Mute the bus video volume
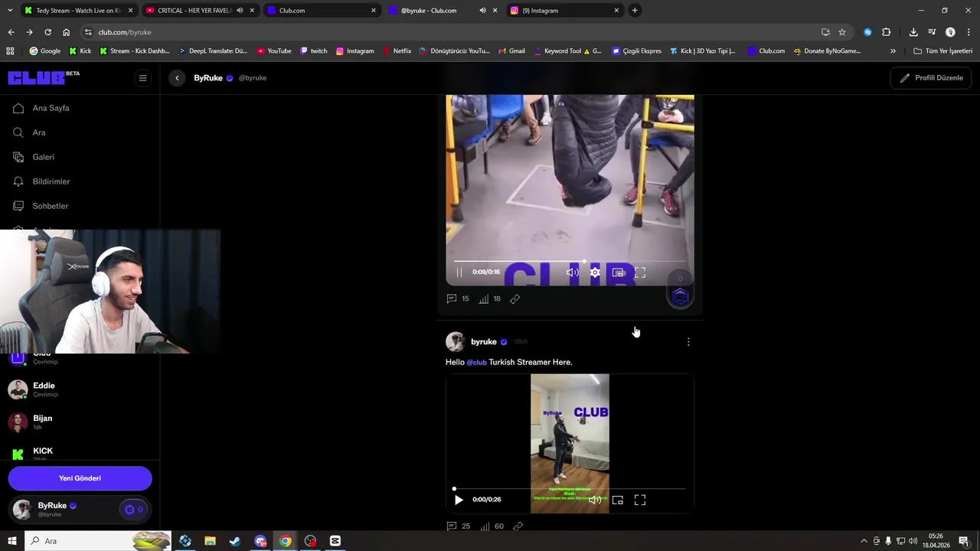 click(572, 272)
